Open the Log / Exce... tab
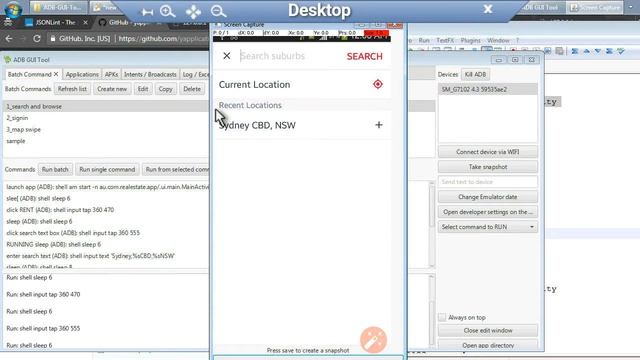The width and height of the screenshot is (640, 360). coord(196,74)
